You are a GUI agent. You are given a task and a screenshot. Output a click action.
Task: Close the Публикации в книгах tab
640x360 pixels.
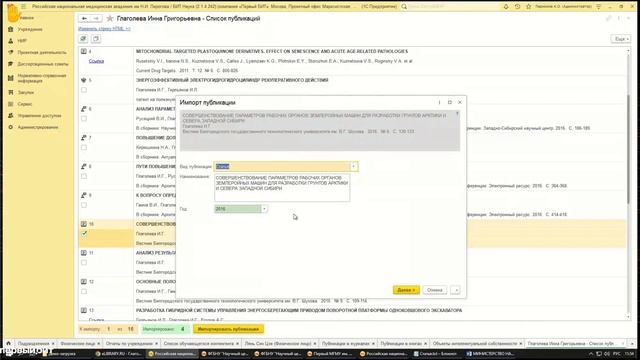click(x=426, y=344)
